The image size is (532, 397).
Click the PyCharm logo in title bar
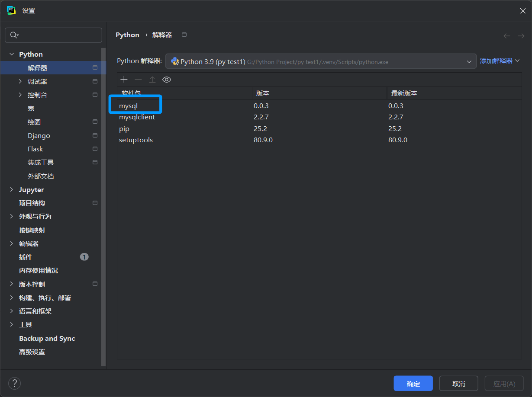pos(11,10)
